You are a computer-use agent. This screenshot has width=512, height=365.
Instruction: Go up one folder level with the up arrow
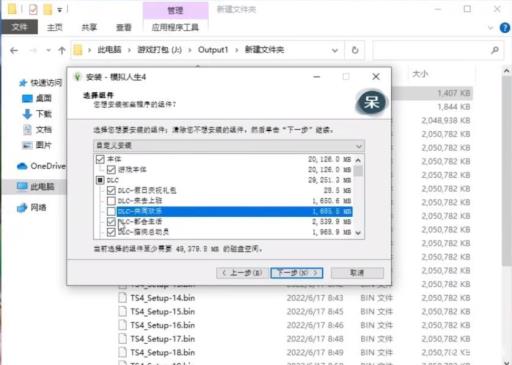pyautogui.click(x=62, y=50)
